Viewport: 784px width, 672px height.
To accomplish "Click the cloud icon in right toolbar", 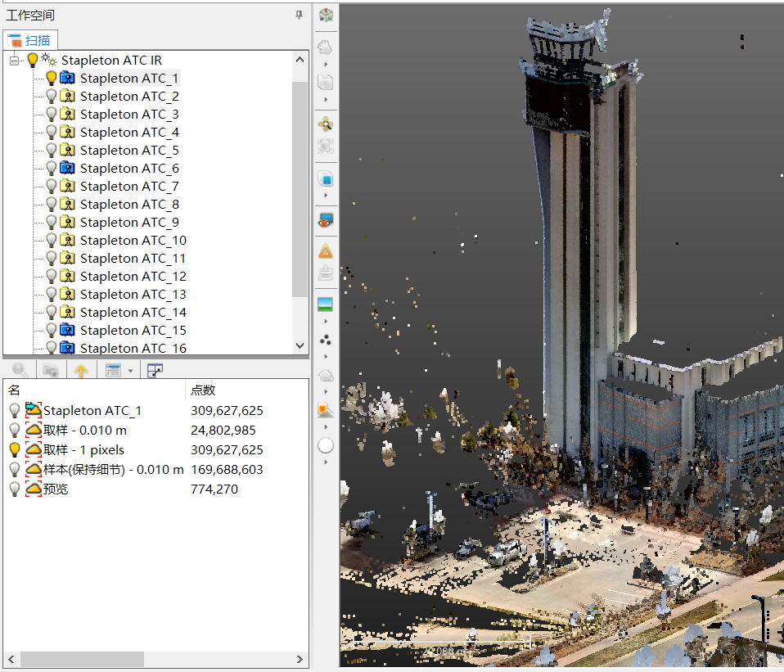I will click(x=325, y=375).
